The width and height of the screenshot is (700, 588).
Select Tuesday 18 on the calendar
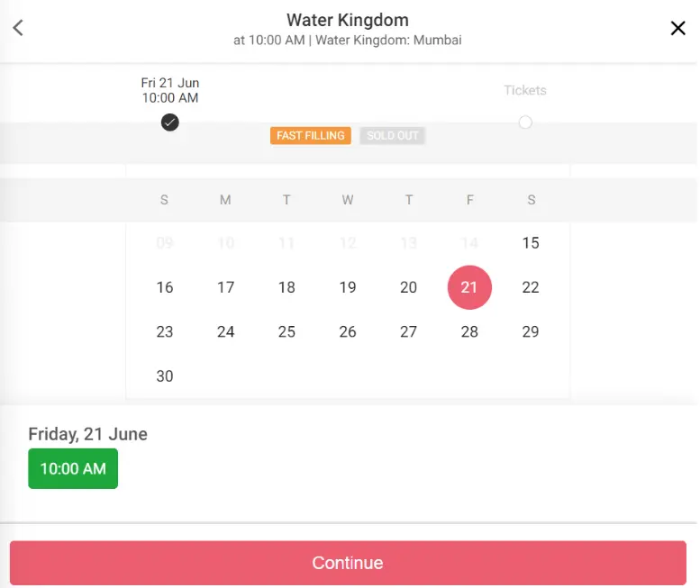286,287
